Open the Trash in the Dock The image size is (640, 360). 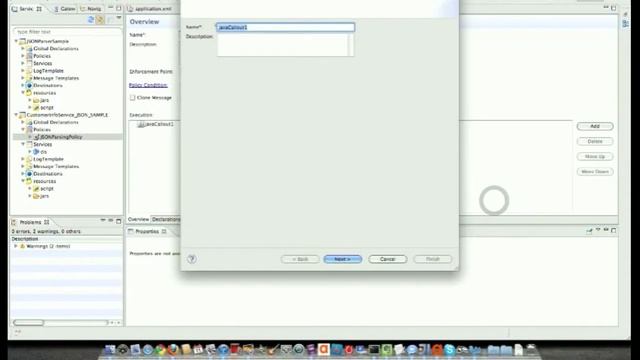coord(531,349)
